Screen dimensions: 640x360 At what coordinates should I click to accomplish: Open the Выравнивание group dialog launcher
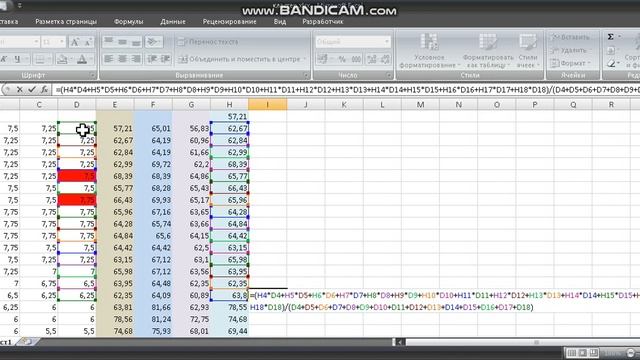(306, 76)
